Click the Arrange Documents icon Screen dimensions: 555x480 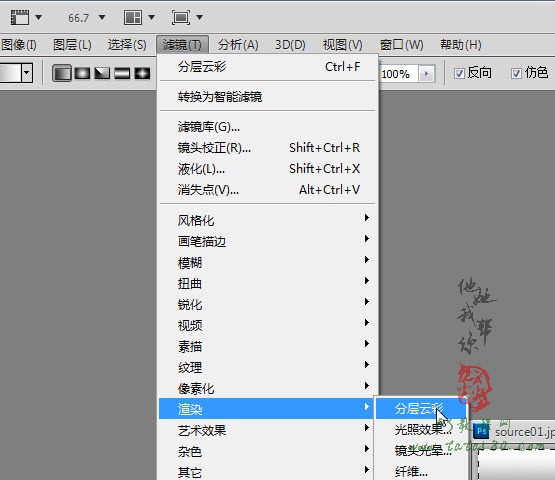click(133, 17)
